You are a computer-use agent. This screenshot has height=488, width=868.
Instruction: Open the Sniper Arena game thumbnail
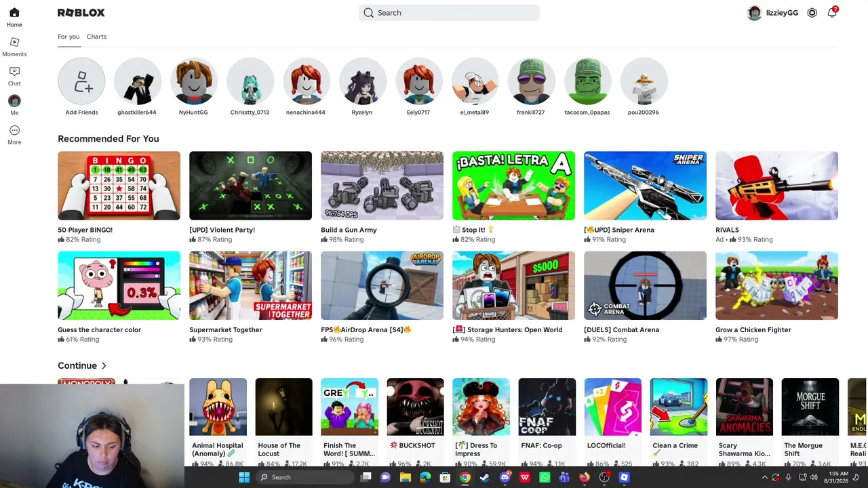[x=645, y=186]
